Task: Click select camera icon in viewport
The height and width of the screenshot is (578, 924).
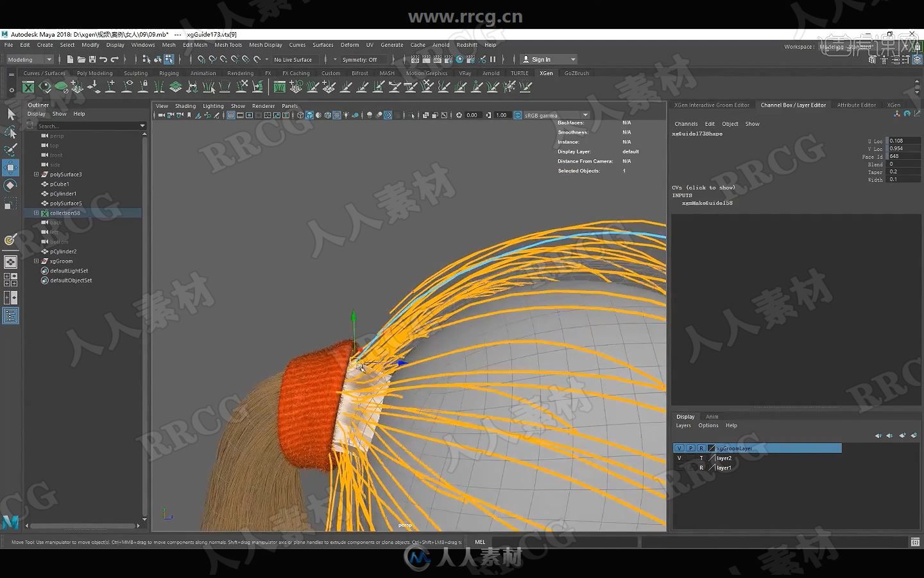Action: click(161, 116)
